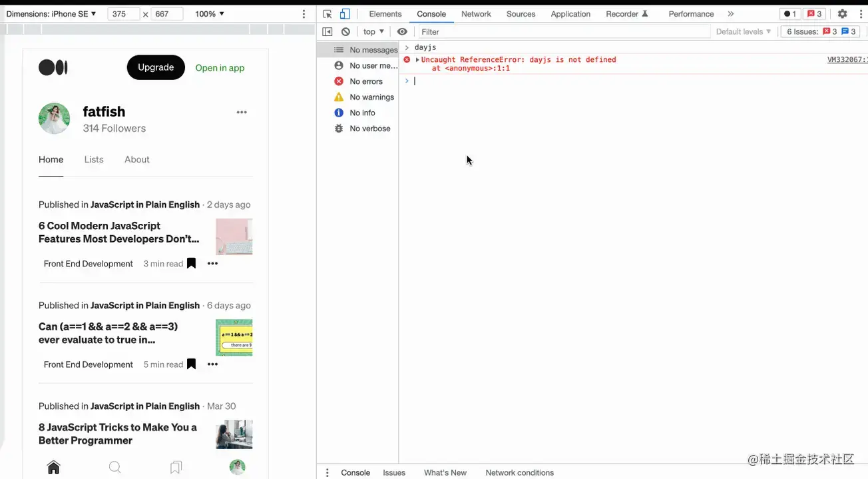This screenshot has width=868, height=479.
Task: Bookmark the Can (a==1 && a==2) article
Action: pyautogui.click(x=191, y=364)
